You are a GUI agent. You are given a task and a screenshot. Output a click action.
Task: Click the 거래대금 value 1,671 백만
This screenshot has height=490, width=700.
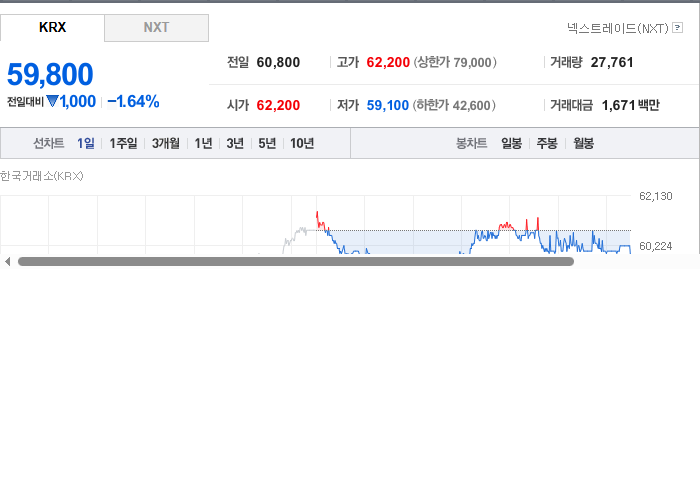point(630,105)
